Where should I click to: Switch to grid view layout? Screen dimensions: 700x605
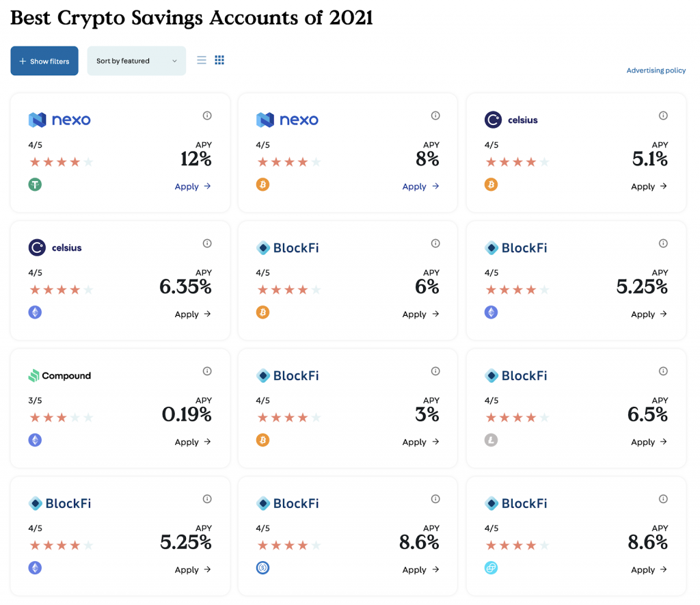[x=219, y=60]
